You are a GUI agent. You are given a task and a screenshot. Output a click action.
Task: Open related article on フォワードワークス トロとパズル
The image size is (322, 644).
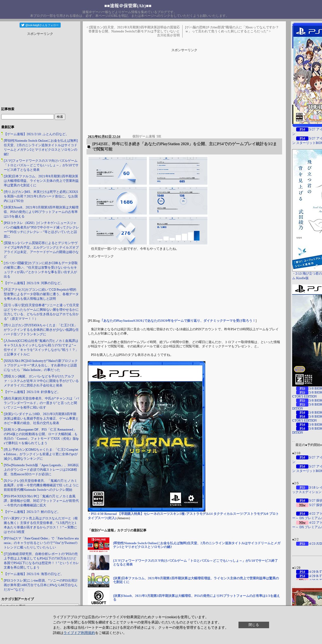click(x=195, y=562)
